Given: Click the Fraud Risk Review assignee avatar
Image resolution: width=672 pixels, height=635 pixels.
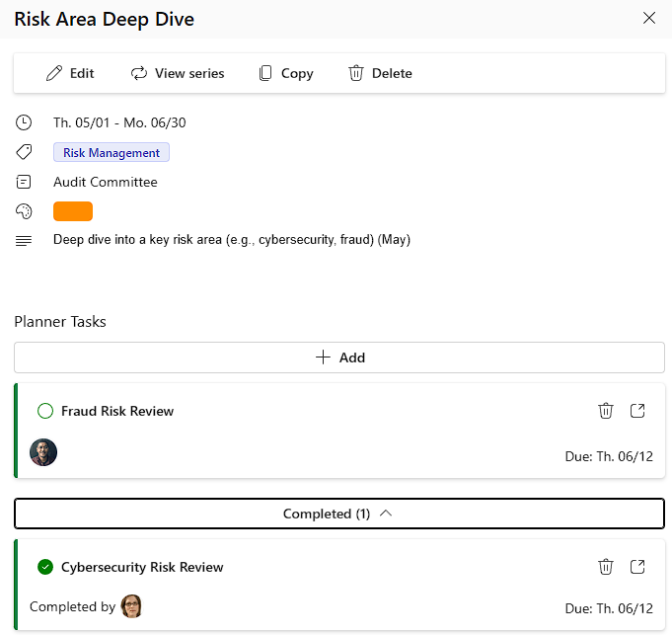Looking at the screenshot, I should pos(43,452).
